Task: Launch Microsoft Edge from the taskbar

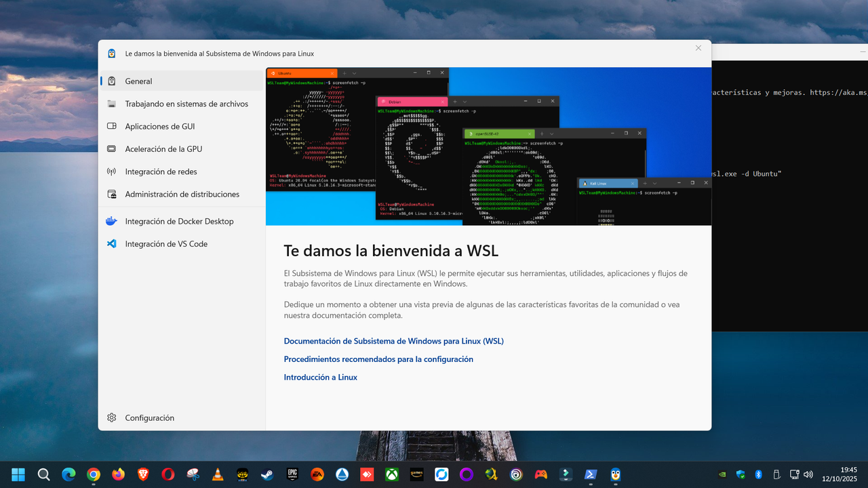Action: point(68,474)
